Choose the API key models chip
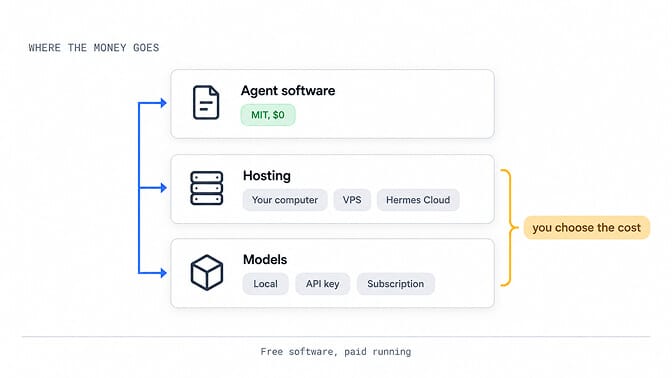 click(x=322, y=284)
